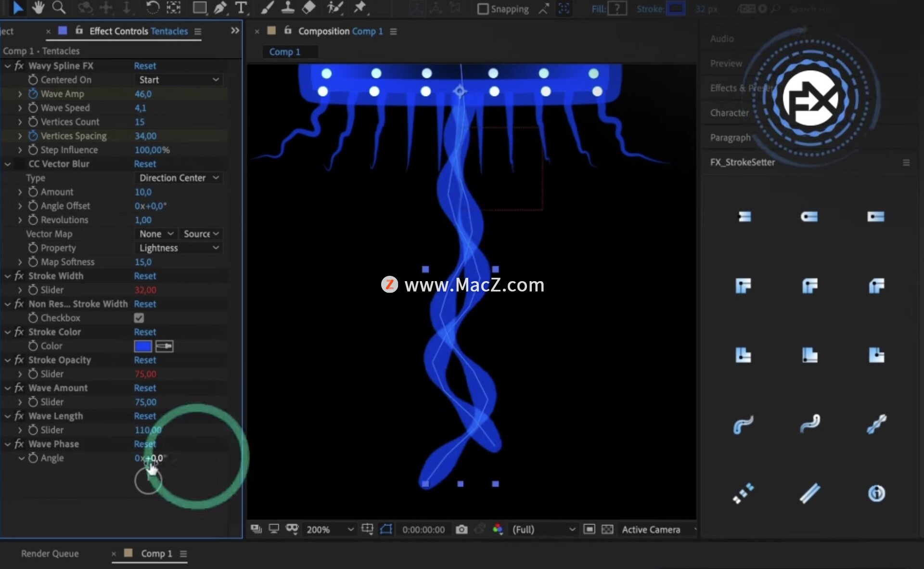This screenshot has width=924, height=569.
Task: Reset the Stroke Width effect
Action: pyautogui.click(x=145, y=276)
